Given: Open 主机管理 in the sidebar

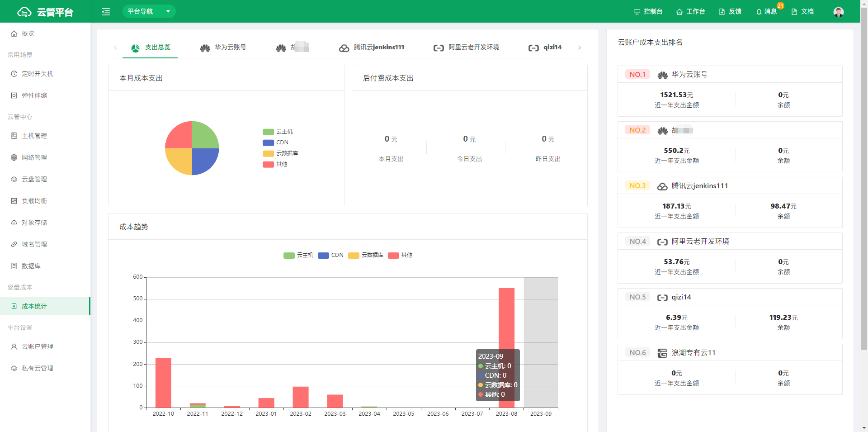Looking at the screenshot, I should point(45,136).
